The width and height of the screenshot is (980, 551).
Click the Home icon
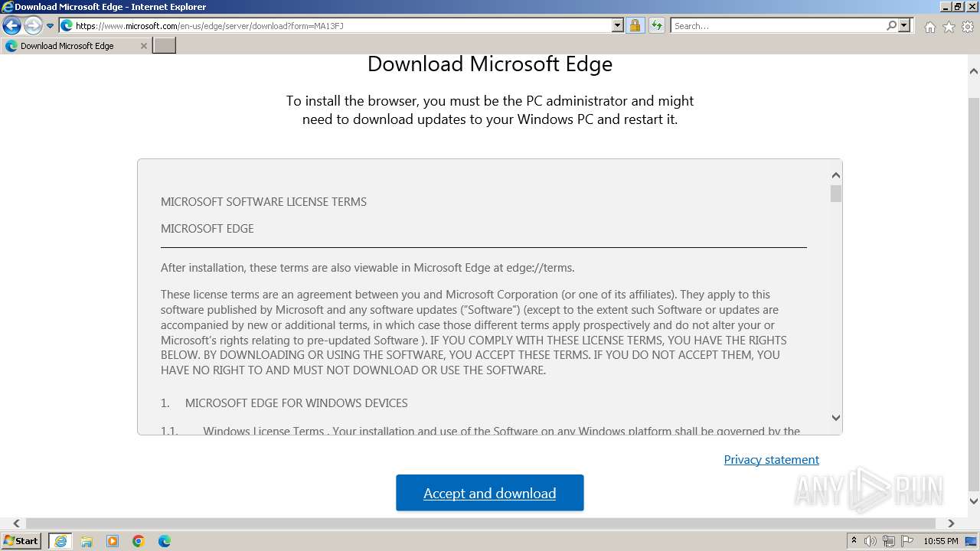929,27
